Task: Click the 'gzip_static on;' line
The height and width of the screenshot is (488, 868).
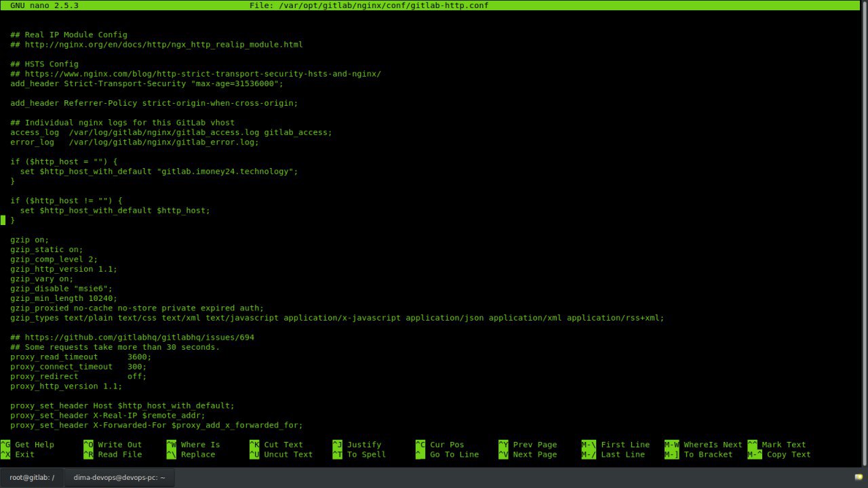Action: [47, 249]
